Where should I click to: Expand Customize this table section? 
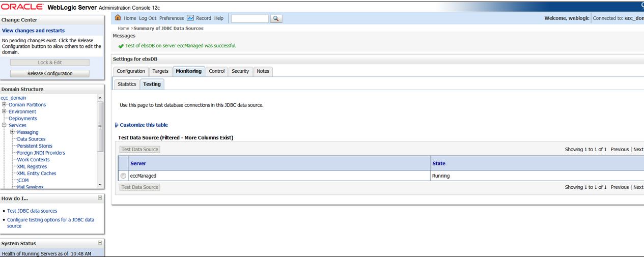pyautogui.click(x=143, y=125)
